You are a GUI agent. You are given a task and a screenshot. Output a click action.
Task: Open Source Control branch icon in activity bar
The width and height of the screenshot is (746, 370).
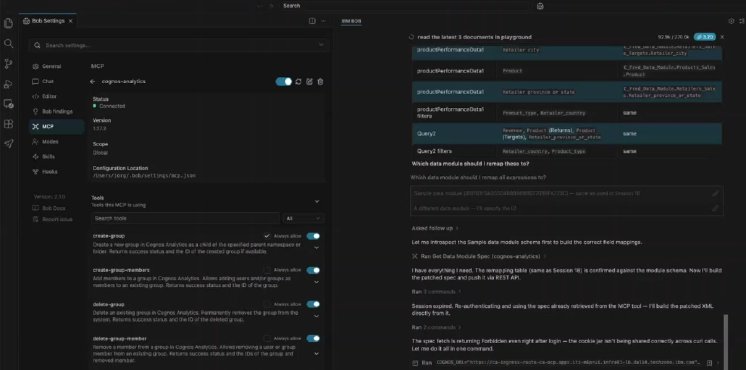point(8,64)
